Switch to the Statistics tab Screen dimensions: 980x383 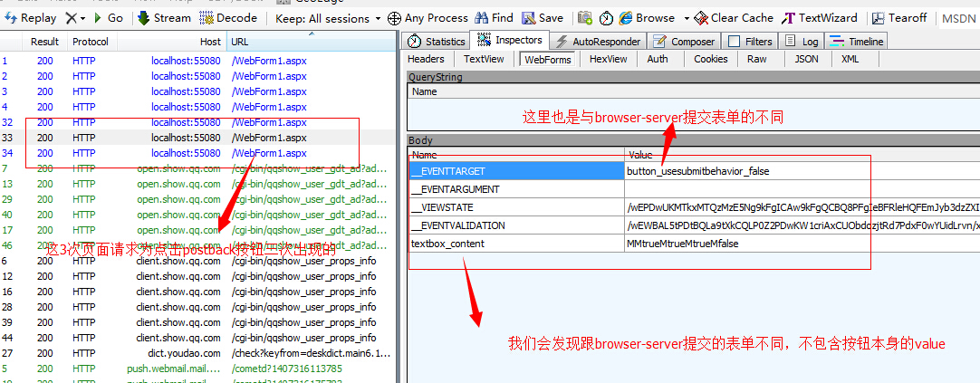(x=437, y=42)
